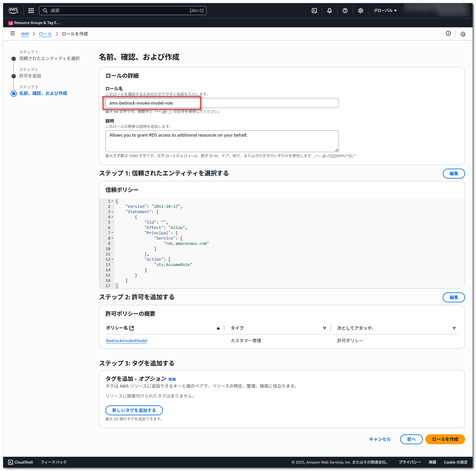Go to step 2 許可を追加
Viewport: 476px width, 471px height.
pyautogui.click(x=30, y=76)
